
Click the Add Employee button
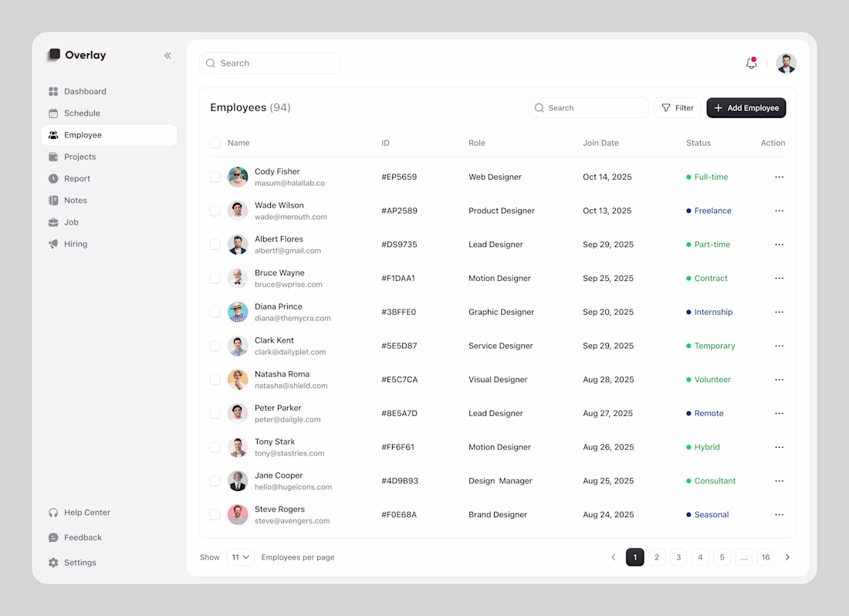746,108
